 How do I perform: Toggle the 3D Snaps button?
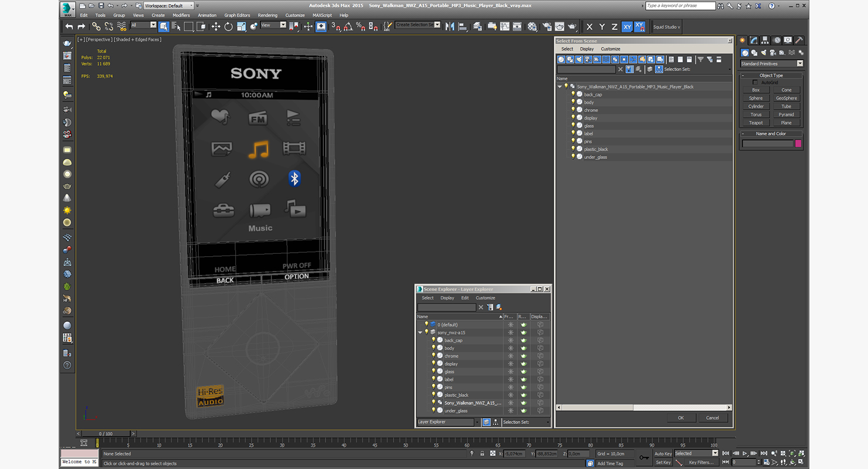336,26
